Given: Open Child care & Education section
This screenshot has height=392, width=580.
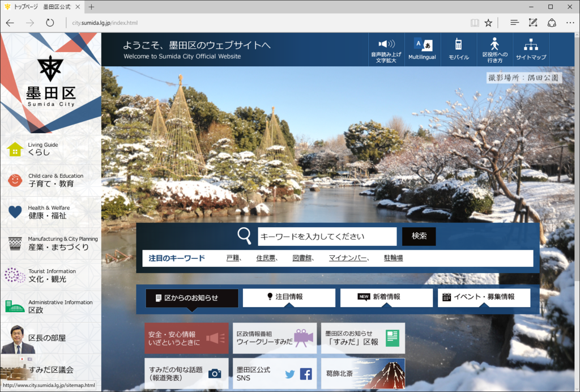Looking at the screenshot, I should click(50, 180).
